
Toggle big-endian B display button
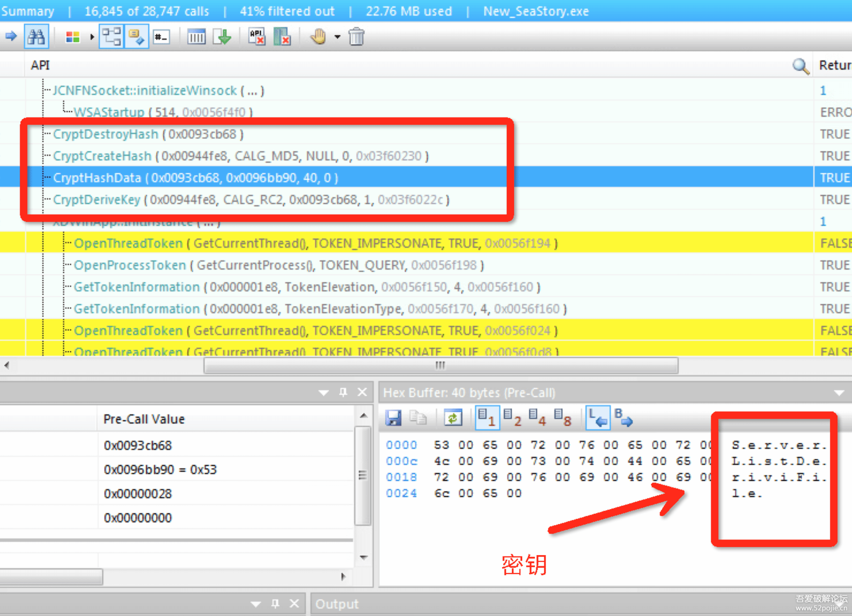624,417
